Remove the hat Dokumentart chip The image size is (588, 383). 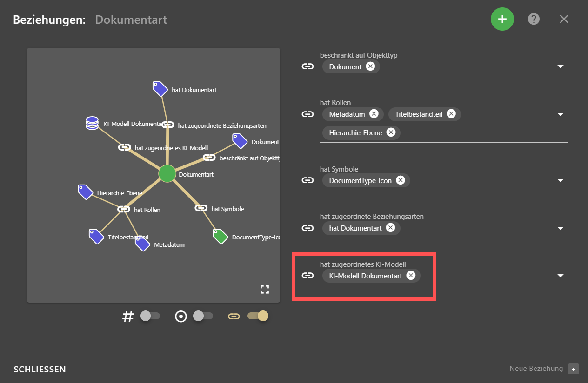pos(391,228)
